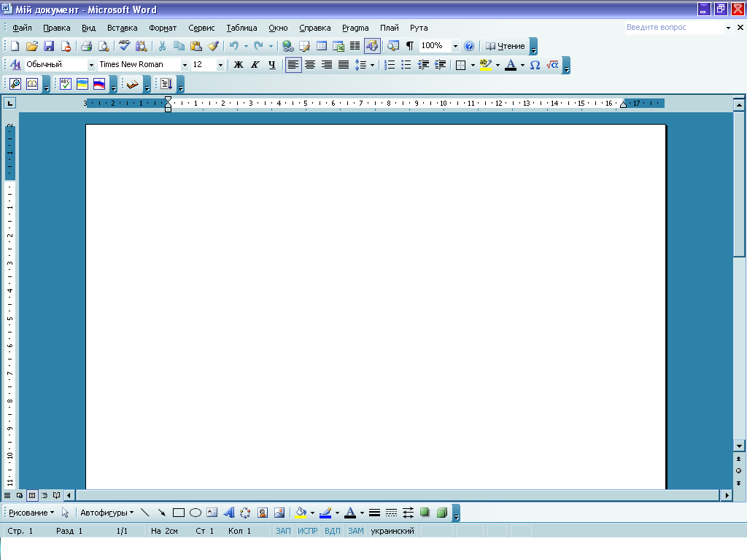The height and width of the screenshot is (560, 747).
Task: Open the Автофигуры menu
Action: [107, 513]
